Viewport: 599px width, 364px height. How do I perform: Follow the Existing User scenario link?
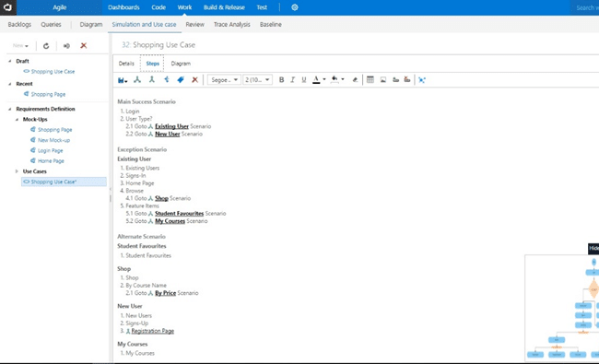coord(171,126)
